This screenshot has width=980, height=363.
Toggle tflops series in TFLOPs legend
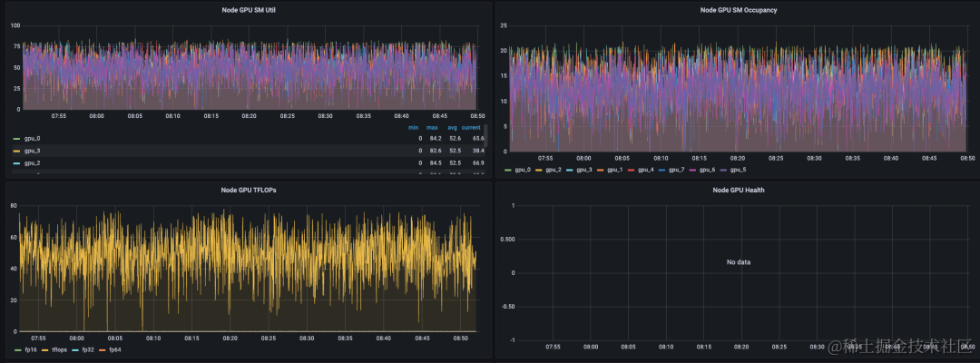tap(59, 350)
